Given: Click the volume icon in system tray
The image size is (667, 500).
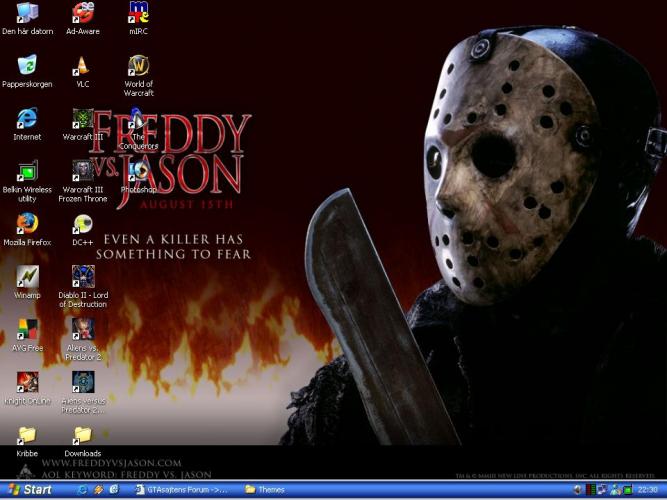Looking at the screenshot, I should (x=579, y=490).
